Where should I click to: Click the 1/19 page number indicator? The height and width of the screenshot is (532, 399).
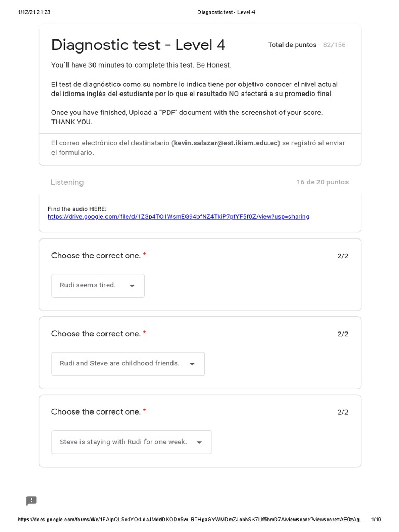click(x=376, y=519)
